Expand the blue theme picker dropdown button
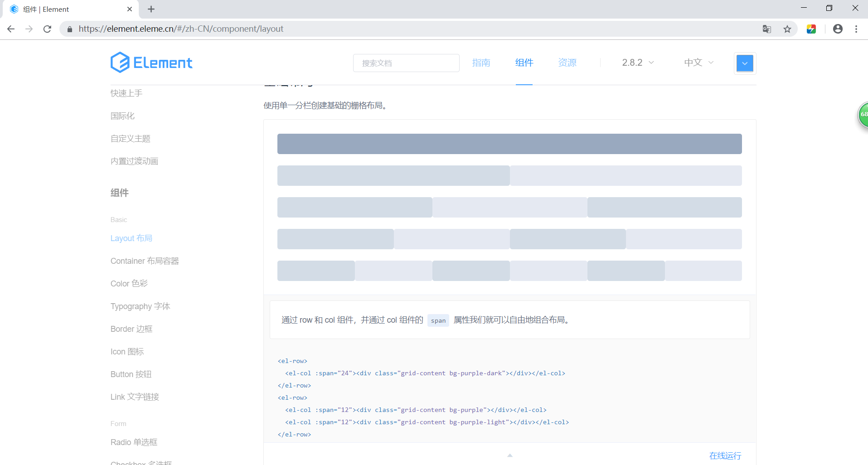The height and width of the screenshot is (465, 868). (745, 63)
